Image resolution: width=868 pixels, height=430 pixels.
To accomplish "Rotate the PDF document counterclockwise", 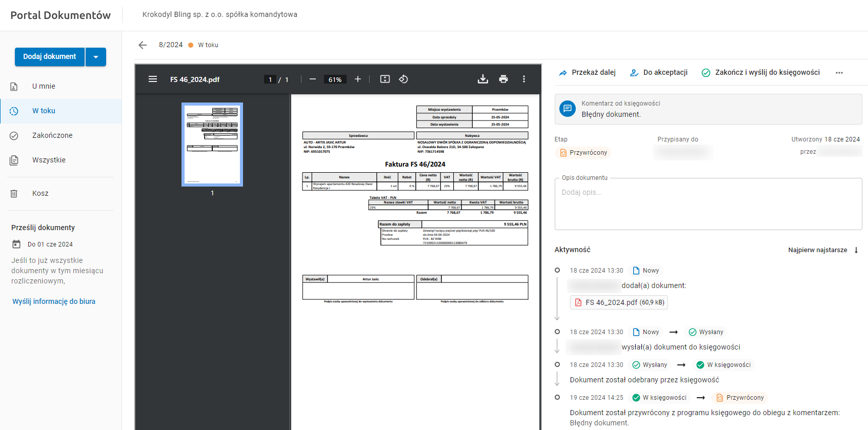I will pyautogui.click(x=403, y=79).
